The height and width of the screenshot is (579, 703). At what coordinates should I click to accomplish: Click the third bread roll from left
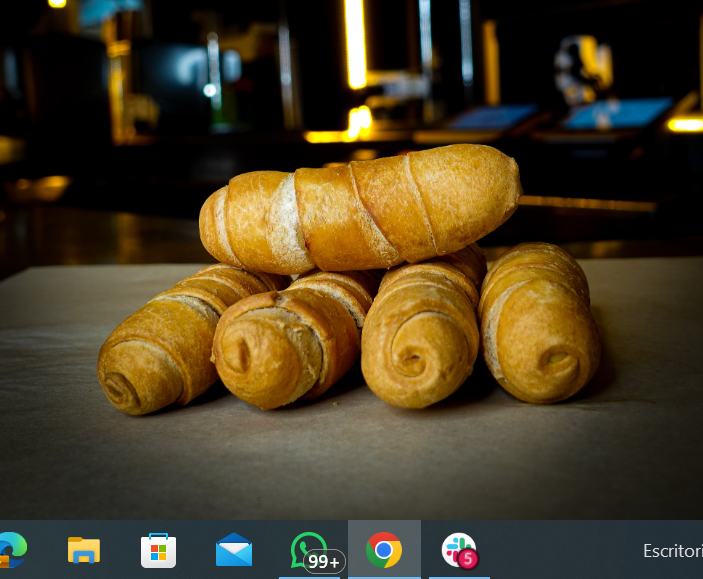coord(420,335)
